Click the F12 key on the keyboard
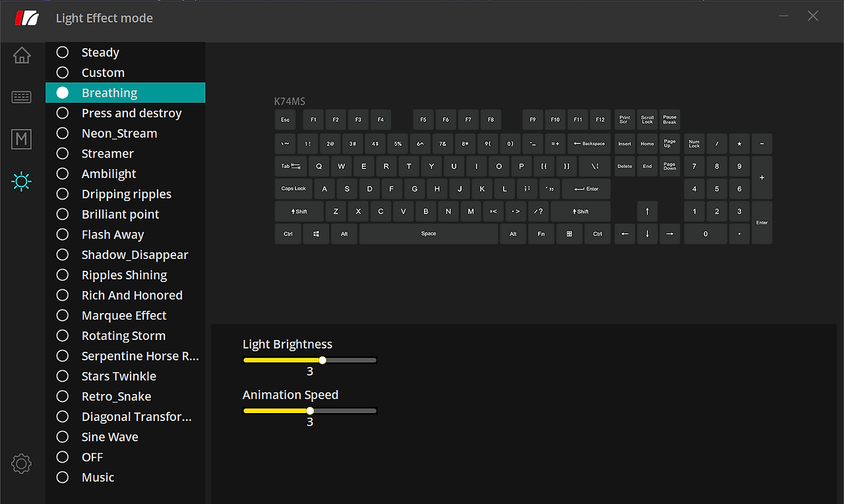This screenshot has width=844, height=504. point(600,120)
